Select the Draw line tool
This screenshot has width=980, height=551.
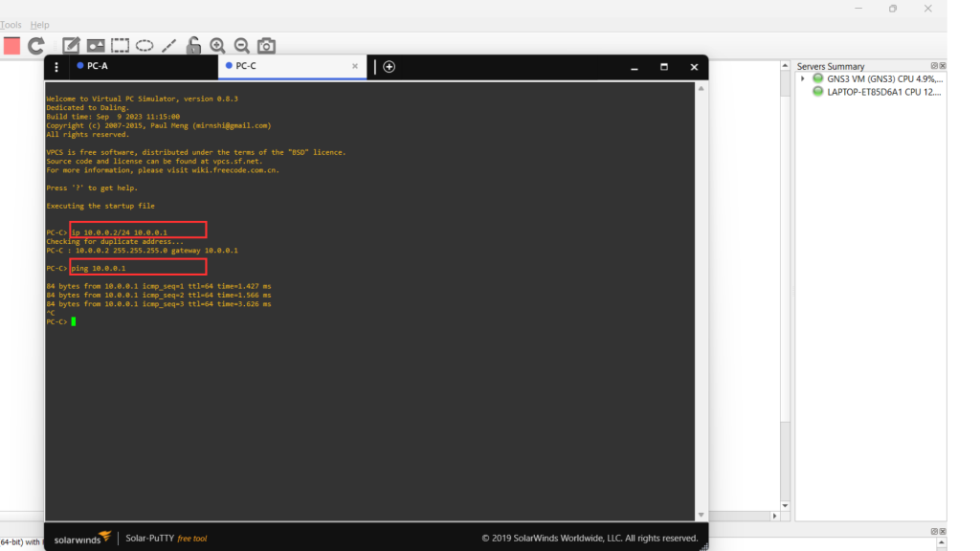(168, 45)
